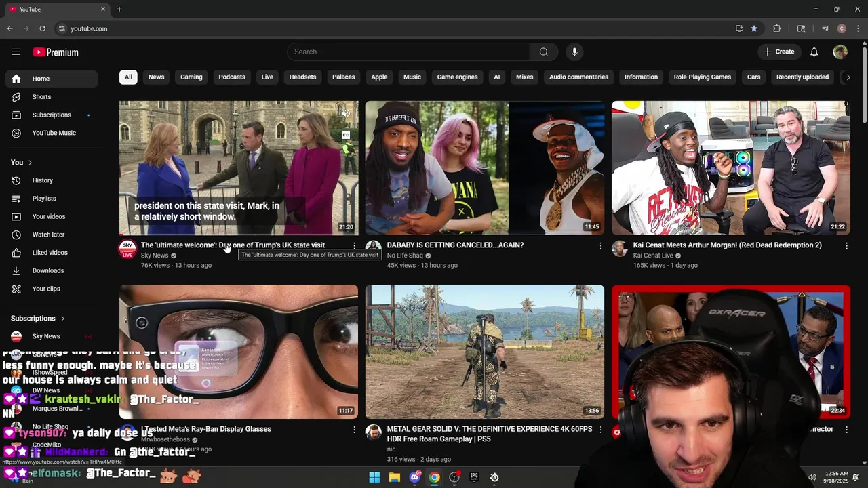Open Liked videos in sidebar
The image size is (868, 488).
[x=52, y=253]
